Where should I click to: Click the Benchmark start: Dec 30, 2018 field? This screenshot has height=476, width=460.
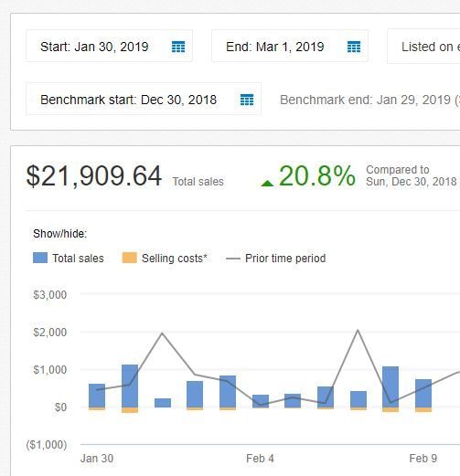pyautogui.click(x=144, y=99)
